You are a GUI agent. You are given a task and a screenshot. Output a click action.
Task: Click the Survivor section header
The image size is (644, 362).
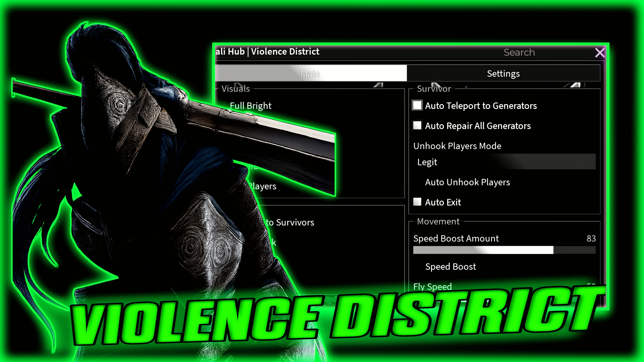coord(434,89)
